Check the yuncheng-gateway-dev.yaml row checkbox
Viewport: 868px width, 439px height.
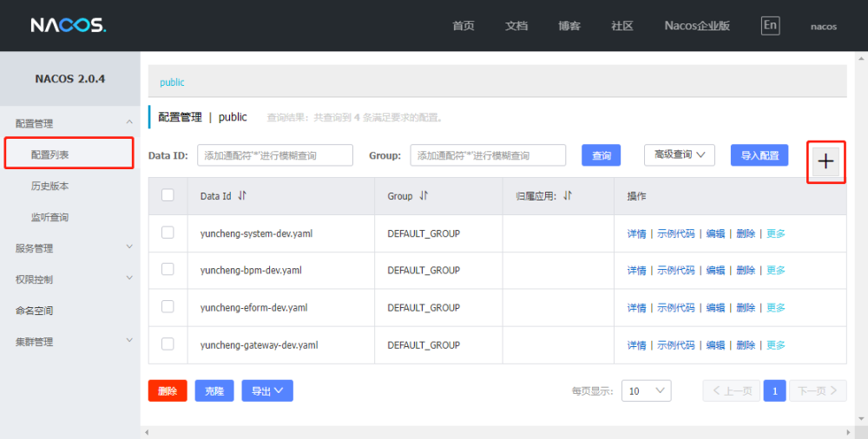(x=168, y=344)
